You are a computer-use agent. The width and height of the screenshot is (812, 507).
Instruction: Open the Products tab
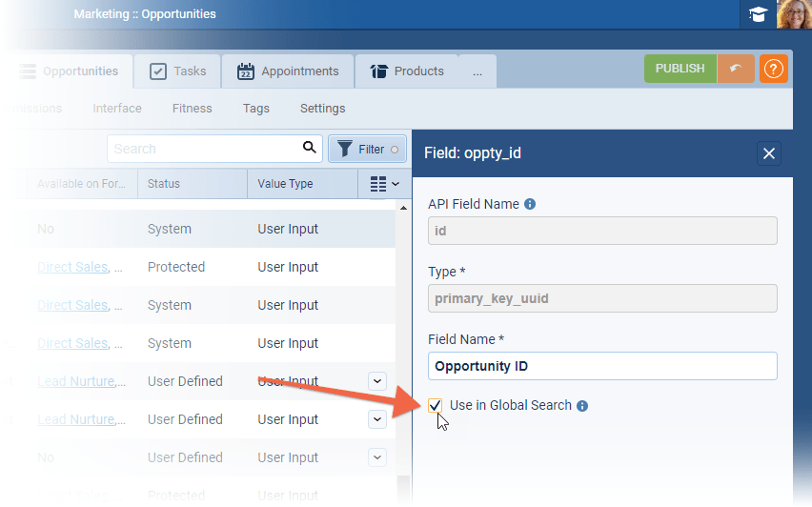coord(407,71)
